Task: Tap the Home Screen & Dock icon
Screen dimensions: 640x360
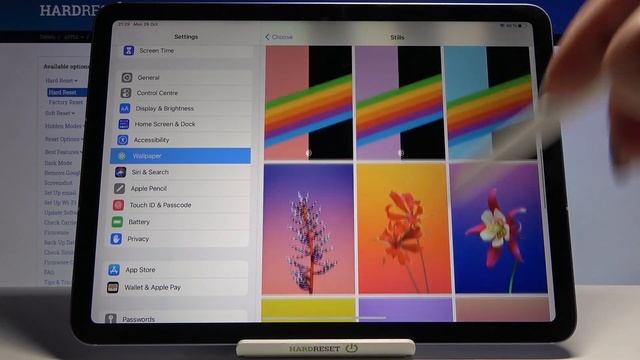Action: point(124,124)
